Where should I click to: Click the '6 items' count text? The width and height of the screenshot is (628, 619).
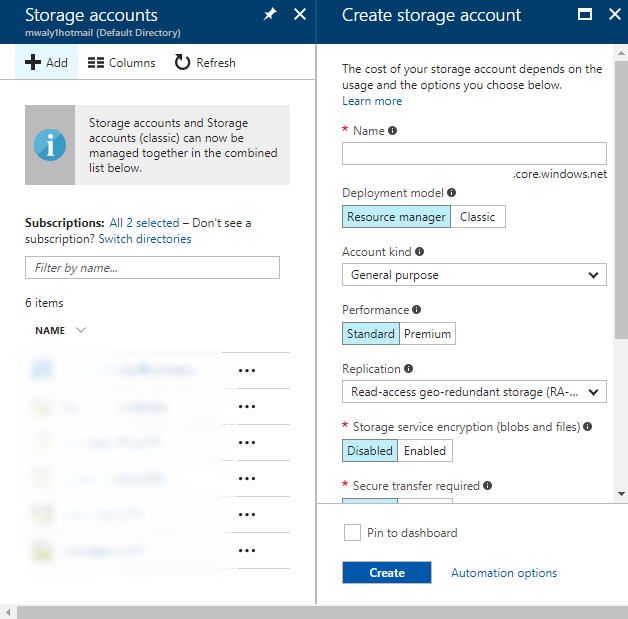tap(44, 303)
